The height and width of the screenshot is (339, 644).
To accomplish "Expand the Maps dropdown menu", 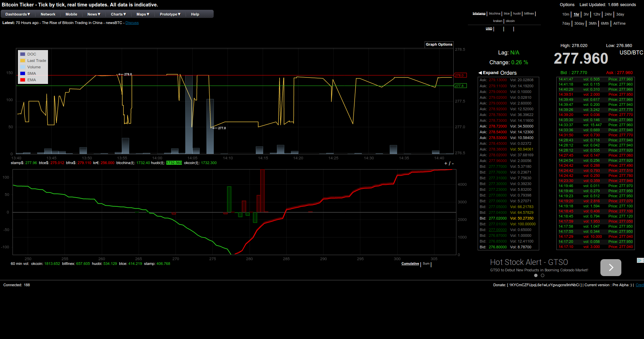I will pyautogui.click(x=143, y=14).
